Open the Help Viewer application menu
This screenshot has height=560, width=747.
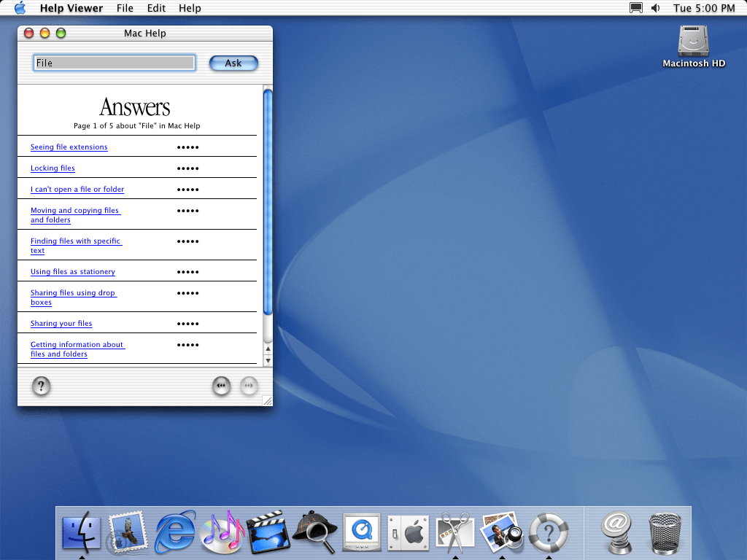(71, 8)
